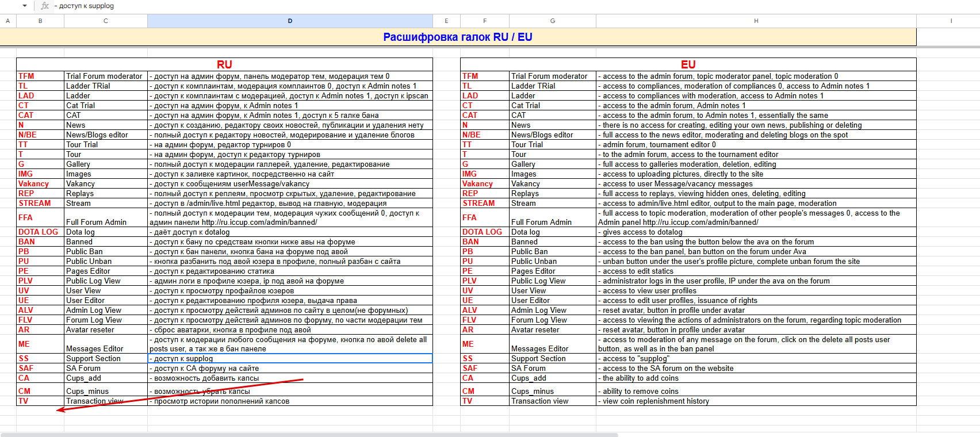
Task: Click the title 'Расшифровка галок RU / EU'
Action: click(x=458, y=37)
